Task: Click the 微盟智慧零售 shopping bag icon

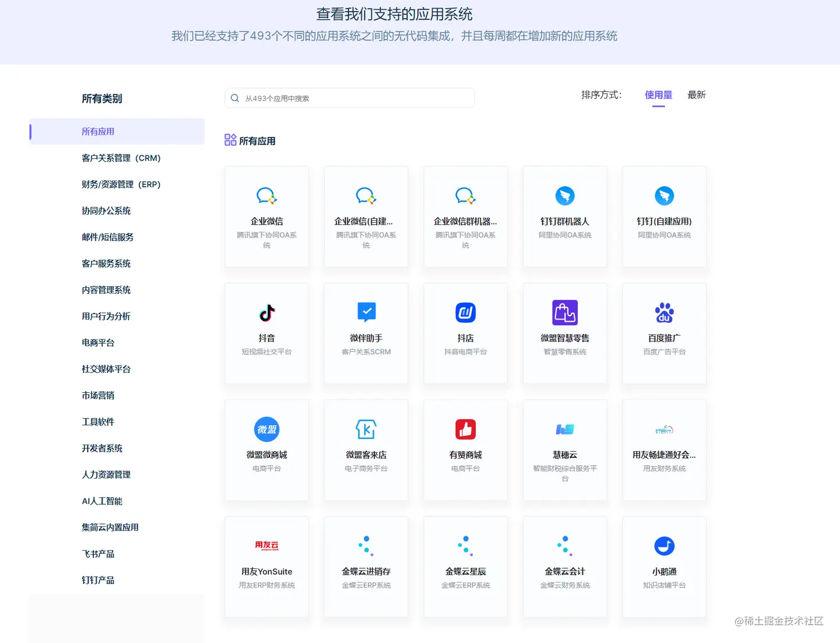Action: tap(565, 312)
